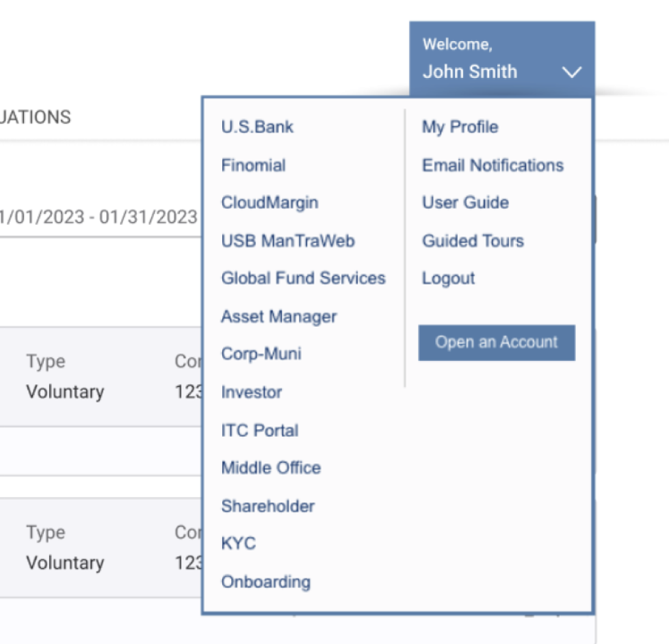669x644 pixels.
Task: Go to CloudMargin
Action: (270, 202)
